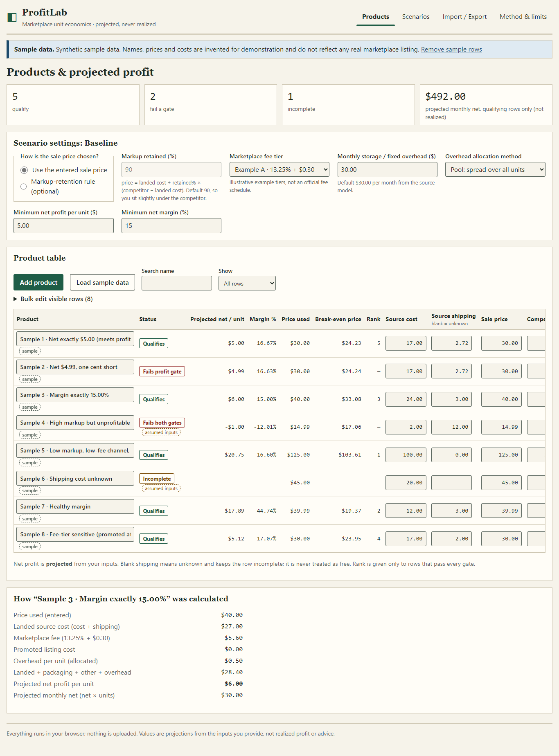Edit the Sample 4 product name field
The height and width of the screenshot is (756, 559).
(x=75, y=423)
